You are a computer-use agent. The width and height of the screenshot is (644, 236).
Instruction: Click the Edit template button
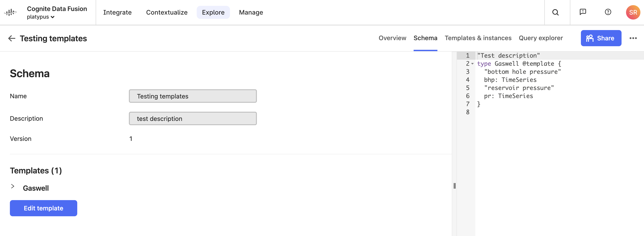[x=44, y=208]
